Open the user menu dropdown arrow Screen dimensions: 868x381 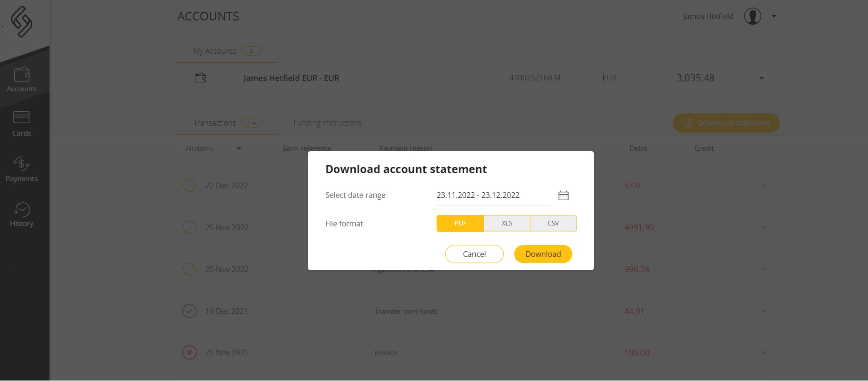[774, 16]
